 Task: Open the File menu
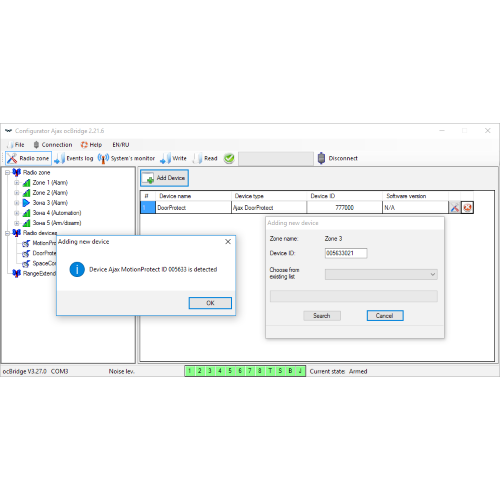(x=16, y=145)
